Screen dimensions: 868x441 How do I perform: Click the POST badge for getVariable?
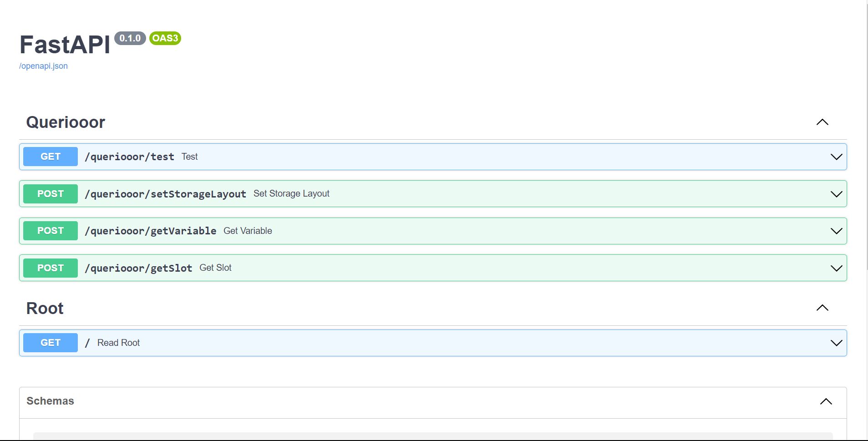click(51, 231)
